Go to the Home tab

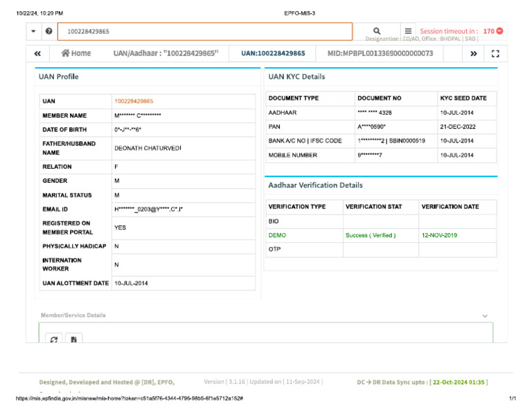pos(76,53)
